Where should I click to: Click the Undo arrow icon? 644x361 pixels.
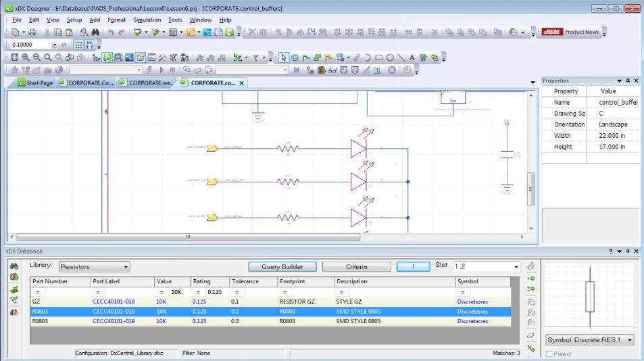tap(111, 32)
